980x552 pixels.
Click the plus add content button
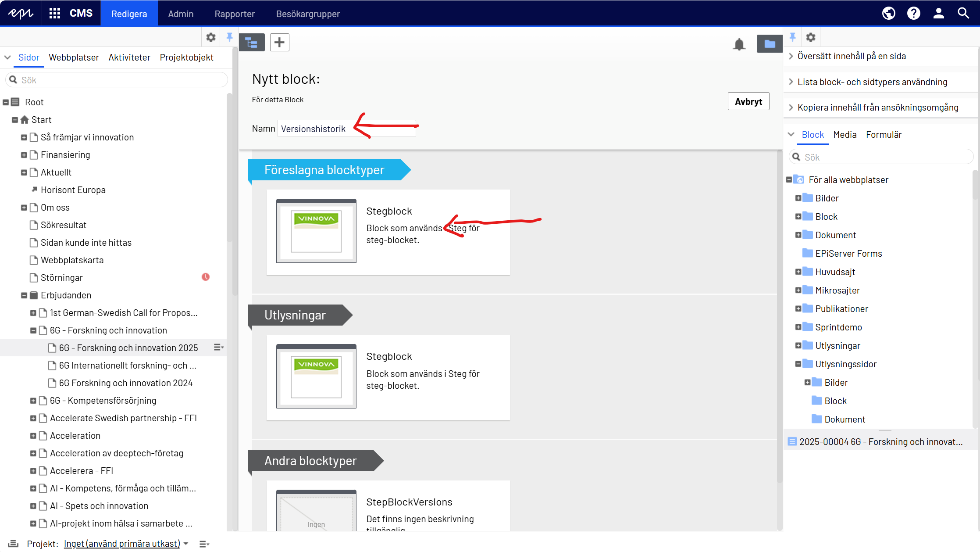click(279, 43)
